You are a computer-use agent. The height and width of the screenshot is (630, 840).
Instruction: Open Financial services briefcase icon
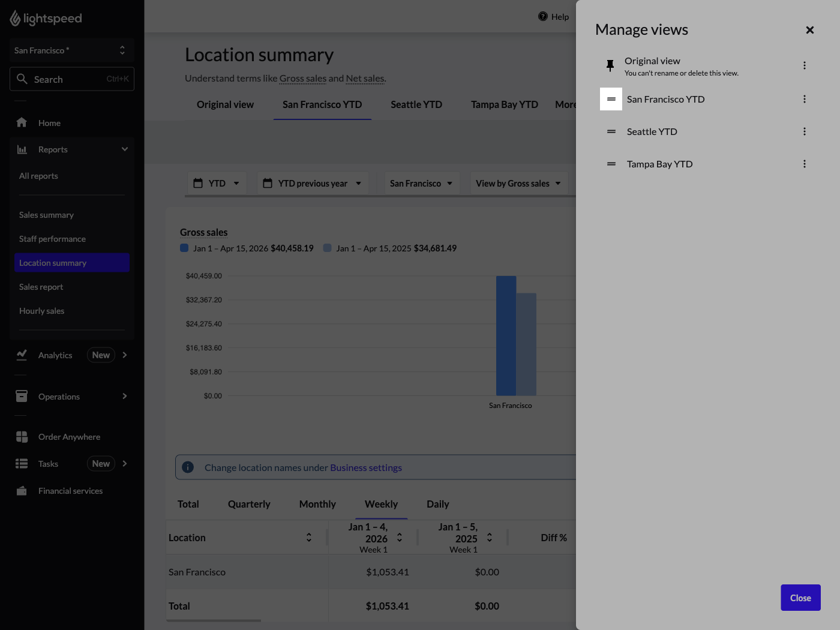coord(22,490)
